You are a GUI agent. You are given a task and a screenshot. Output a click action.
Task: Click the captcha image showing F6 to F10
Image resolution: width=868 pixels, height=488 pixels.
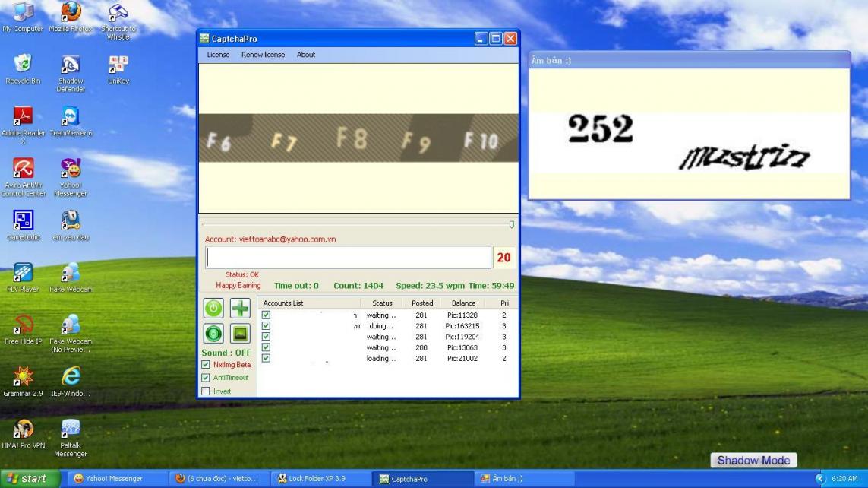[358, 138]
